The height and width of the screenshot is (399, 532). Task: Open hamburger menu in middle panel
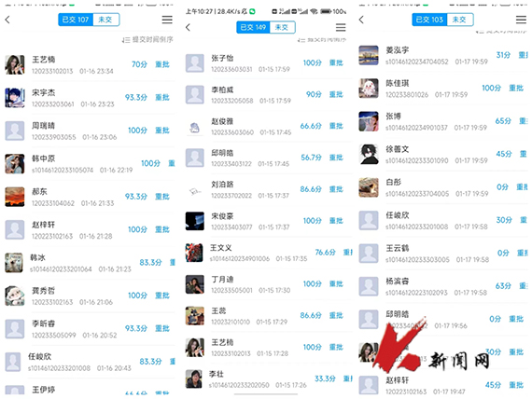(341, 27)
